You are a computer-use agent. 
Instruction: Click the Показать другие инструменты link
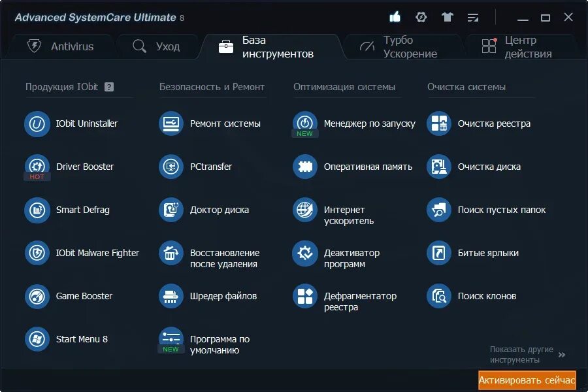(x=521, y=355)
